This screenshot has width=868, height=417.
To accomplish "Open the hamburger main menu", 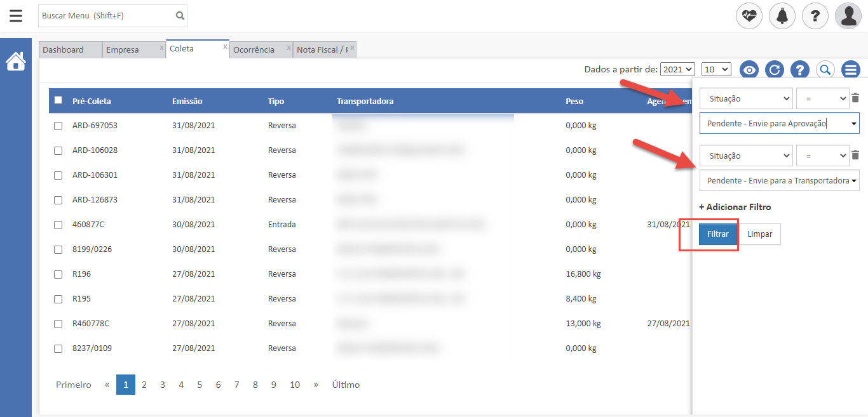I will (x=16, y=16).
